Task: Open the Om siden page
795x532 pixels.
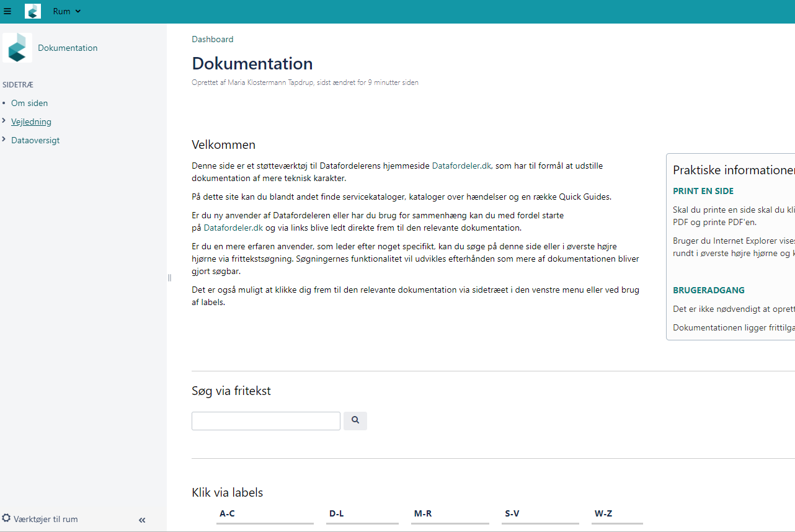Action: (29, 103)
